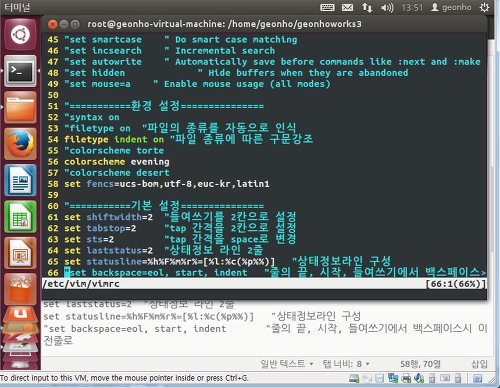
Task: Click the VMware hard disk status icon
Action: (x=354, y=378)
